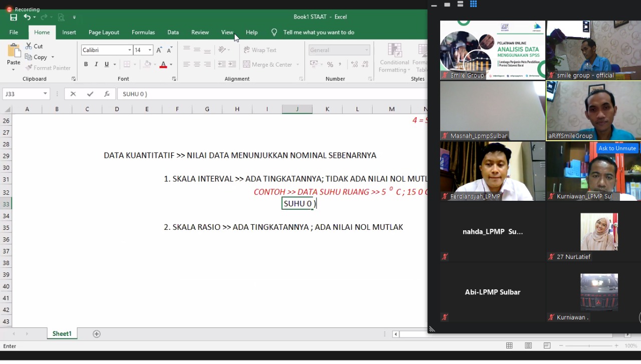
Task: Expand the General number format dropdown
Action: (367, 50)
